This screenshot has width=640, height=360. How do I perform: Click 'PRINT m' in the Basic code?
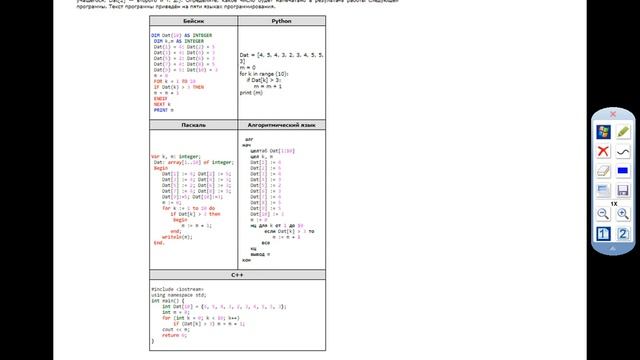click(164, 110)
